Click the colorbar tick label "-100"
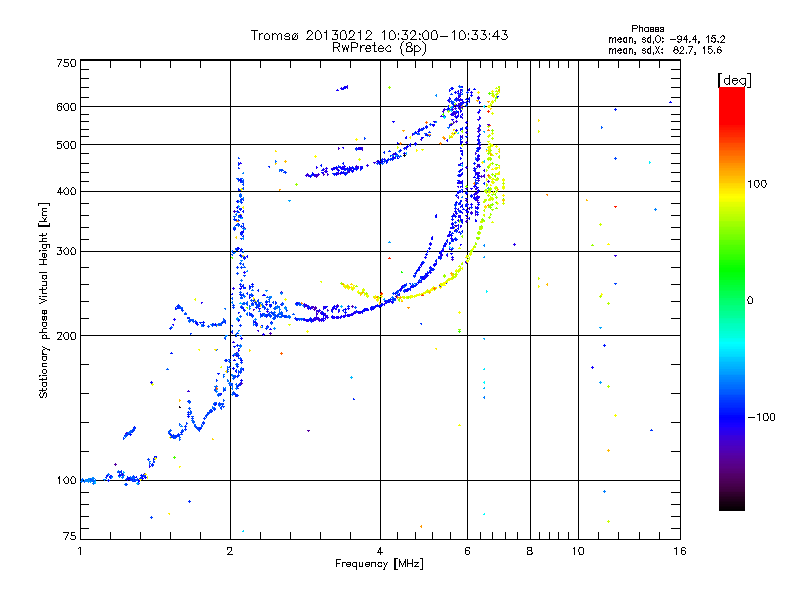This screenshot has width=800, height=600. tap(761, 417)
